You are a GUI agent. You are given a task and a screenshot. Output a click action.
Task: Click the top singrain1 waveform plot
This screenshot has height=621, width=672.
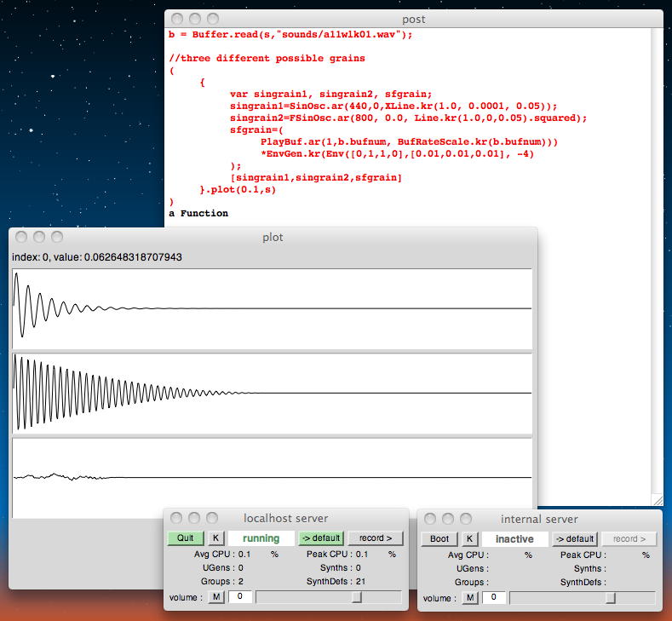pyautogui.click(x=272, y=308)
